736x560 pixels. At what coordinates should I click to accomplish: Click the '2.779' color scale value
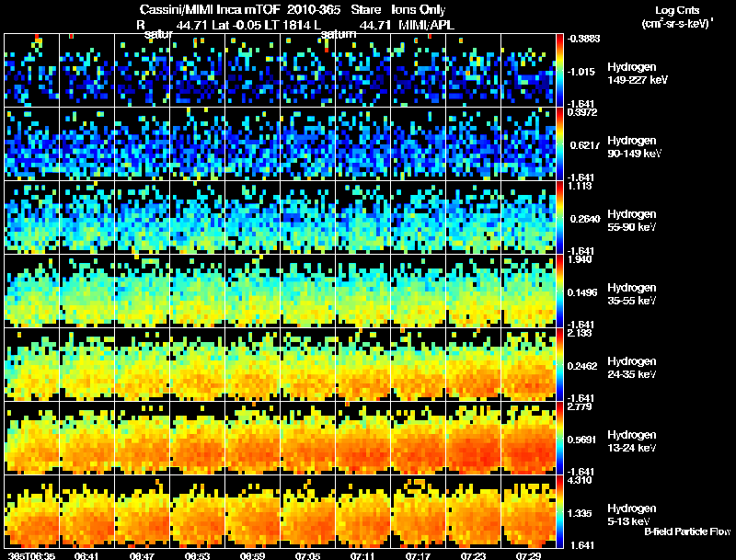580,406
